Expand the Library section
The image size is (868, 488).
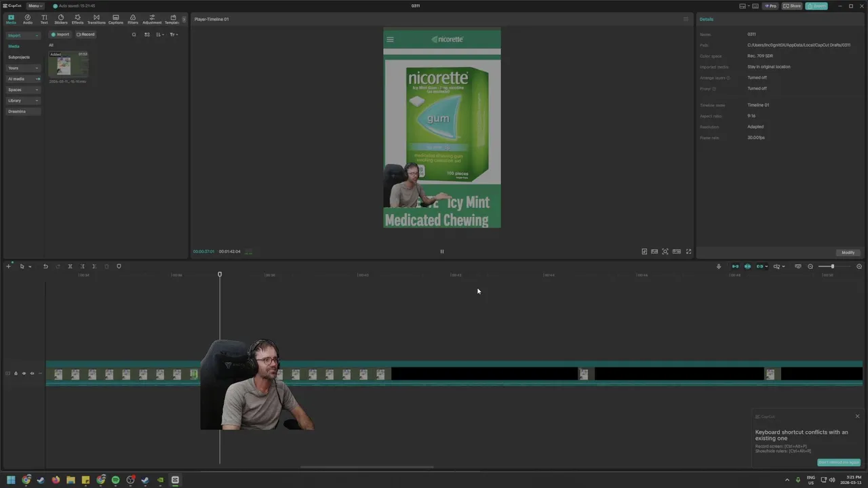point(23,100)
